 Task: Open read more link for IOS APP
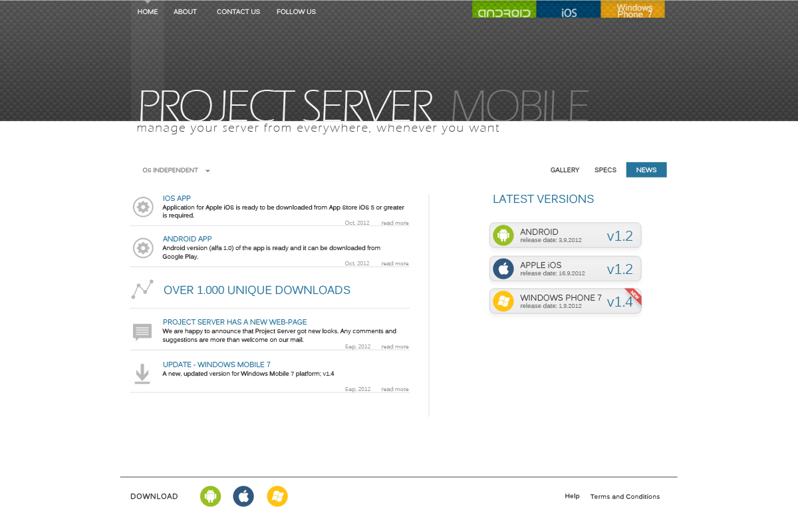coord(395,223)
